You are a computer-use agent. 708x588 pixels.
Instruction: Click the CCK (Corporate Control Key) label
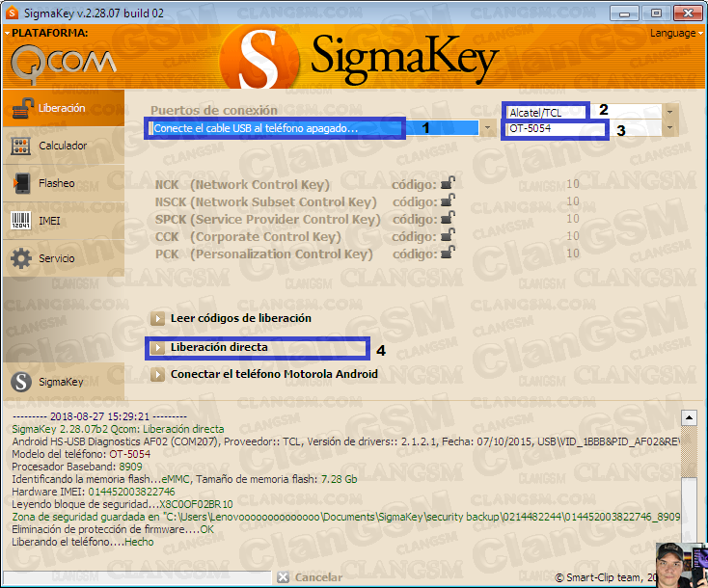point(248,236)
